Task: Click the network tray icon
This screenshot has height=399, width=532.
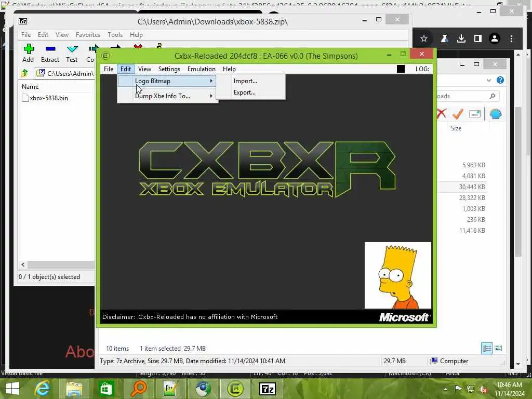Action: (x=471, y=389)
